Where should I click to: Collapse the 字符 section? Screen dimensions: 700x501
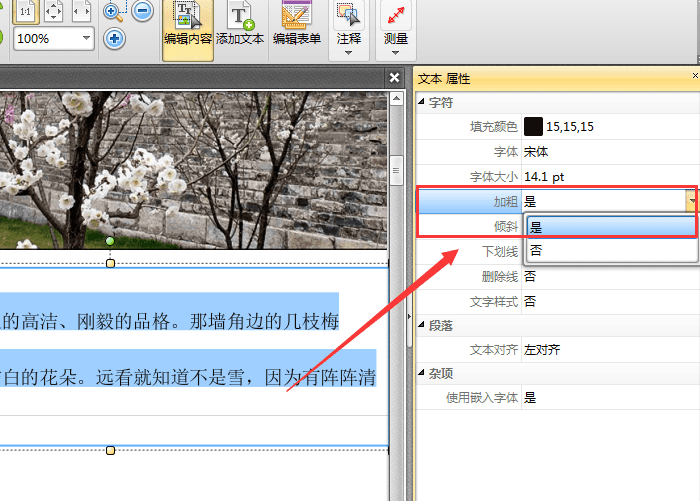421,102
